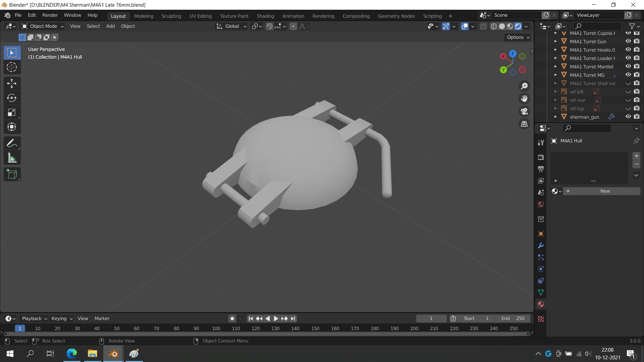Screen dimensions: 644x362
Task: Show the ref left image object
Action: (628, 92)
